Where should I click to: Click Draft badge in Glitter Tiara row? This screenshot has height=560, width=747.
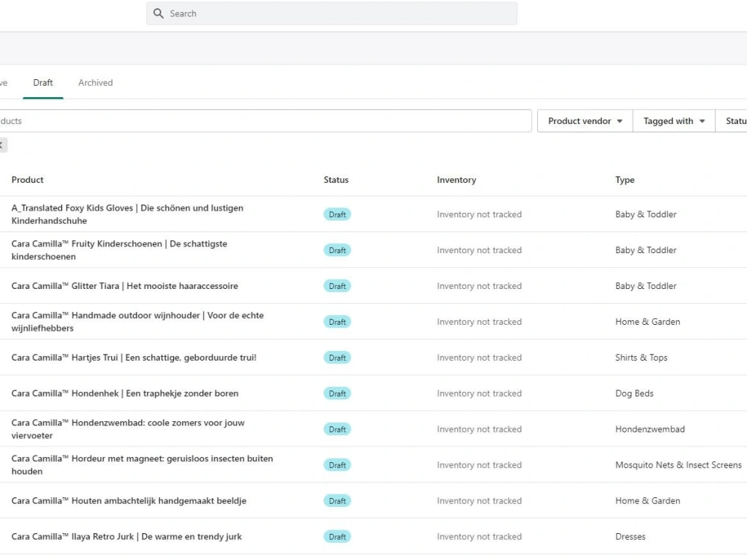pos(338,286)
